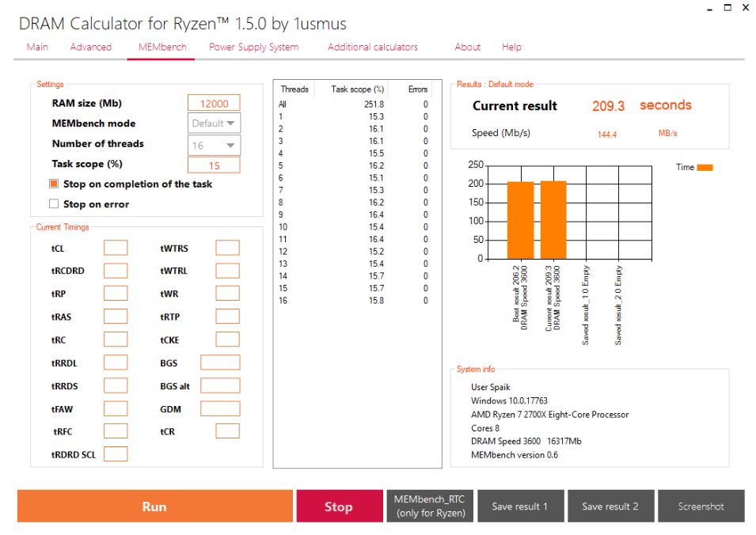Click the Threads column header
756x535 pixels.
pyautogui.click(x=294, y=89)
